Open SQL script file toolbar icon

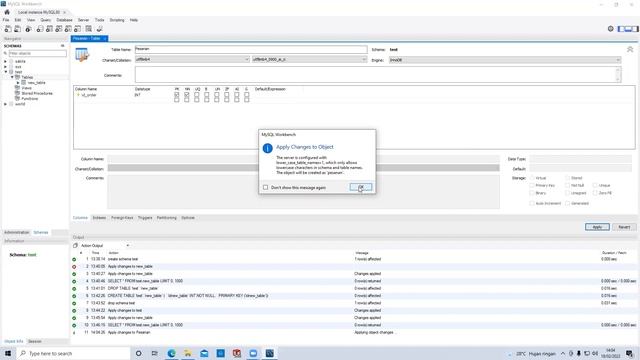pyautogui.click(x=18, y=29)
